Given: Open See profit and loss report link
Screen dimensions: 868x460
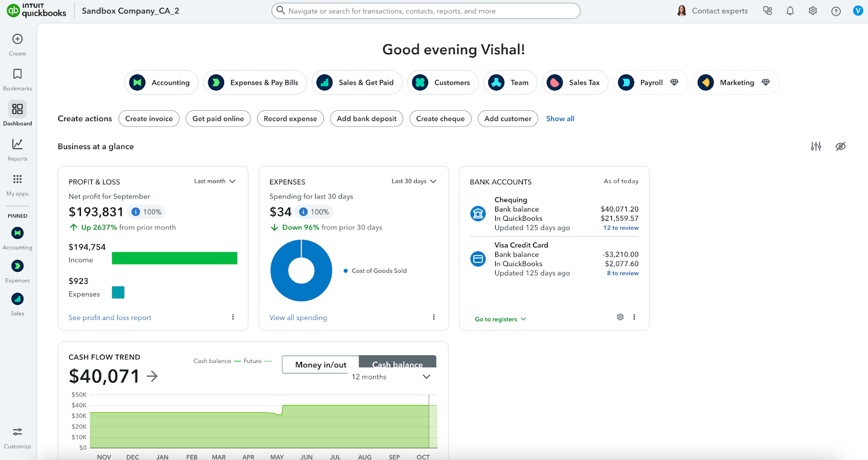Looking at the screenshot, I should pyautogui.click(x=110, y=318).
